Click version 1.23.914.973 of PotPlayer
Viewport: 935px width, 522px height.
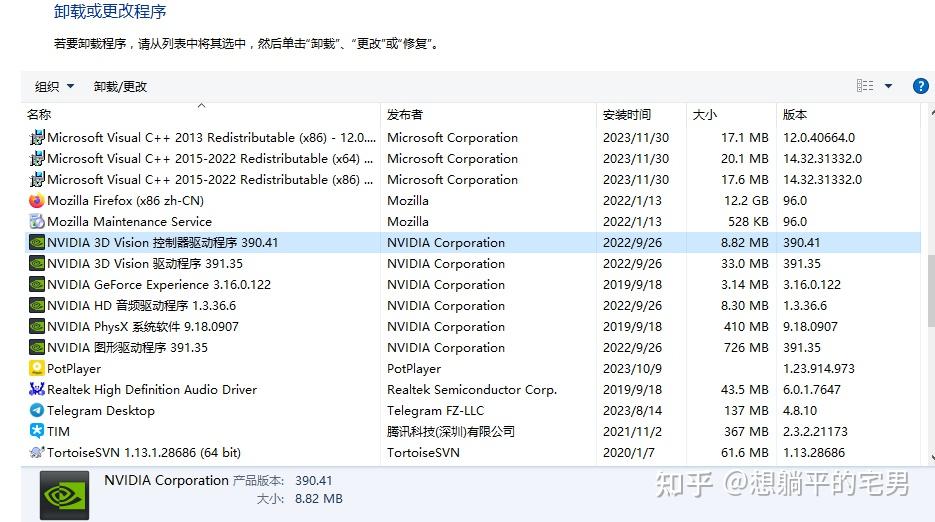[x=819, y=369]
